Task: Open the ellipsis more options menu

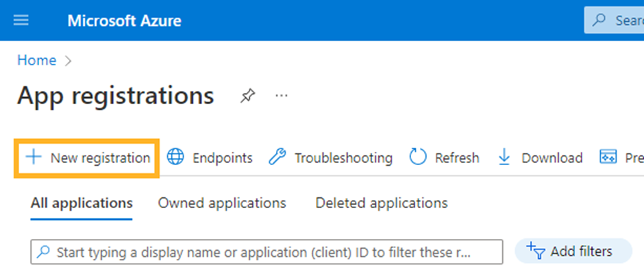Action: [281, 97]
